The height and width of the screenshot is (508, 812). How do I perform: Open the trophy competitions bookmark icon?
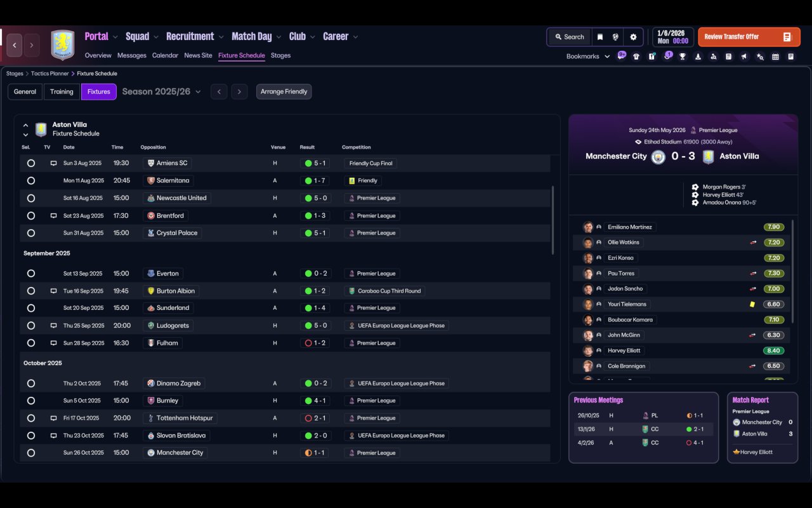pyautogui.click(x=683, y=57)
